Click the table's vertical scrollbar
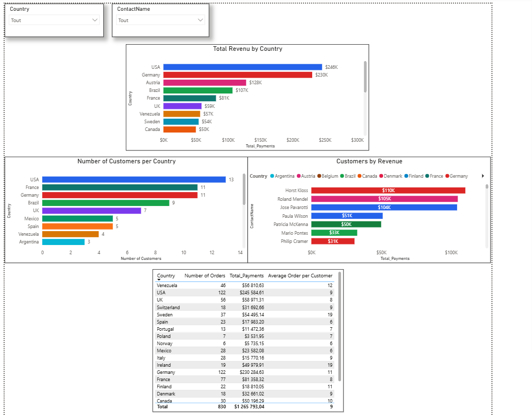 (x=339, y=327)
